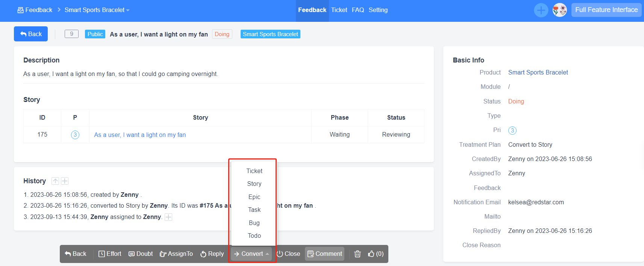The height and width of the screenshot is (266, 644).
Task: Open story link 'As a user, I want a light on my fan'
Action: (x=140, y=135)
